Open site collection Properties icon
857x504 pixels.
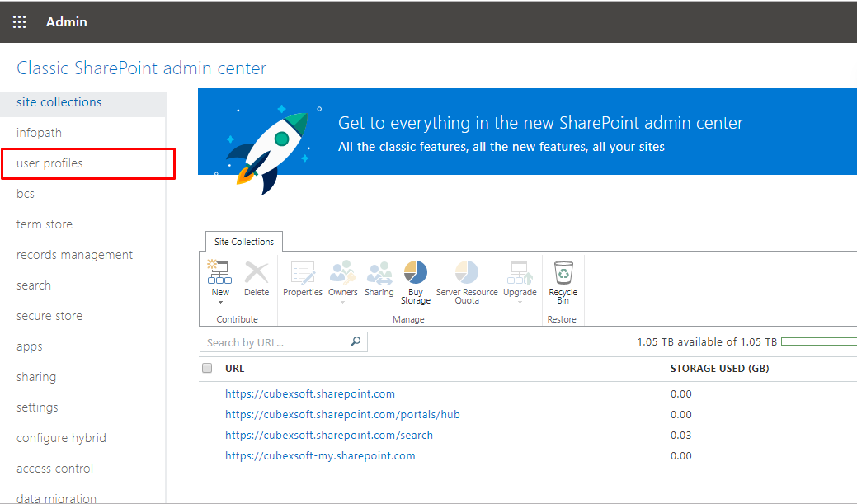point(303,272)
